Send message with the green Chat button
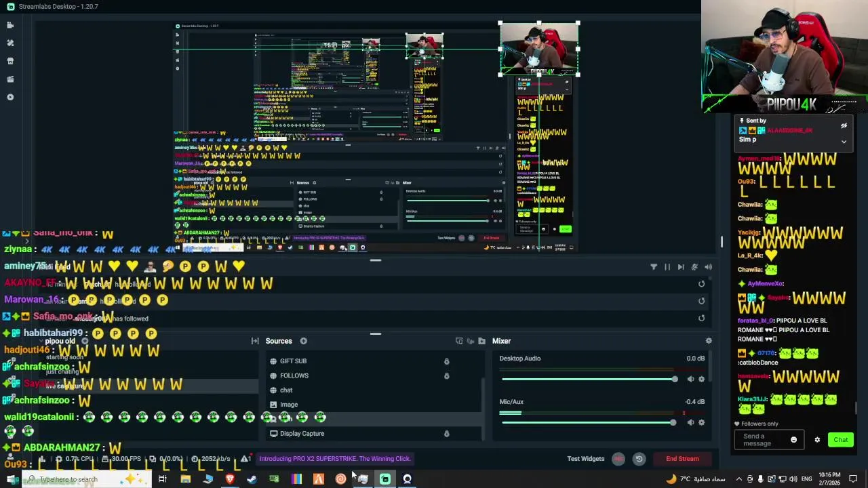This screenshot has height=488, width=868. [841, 440]
